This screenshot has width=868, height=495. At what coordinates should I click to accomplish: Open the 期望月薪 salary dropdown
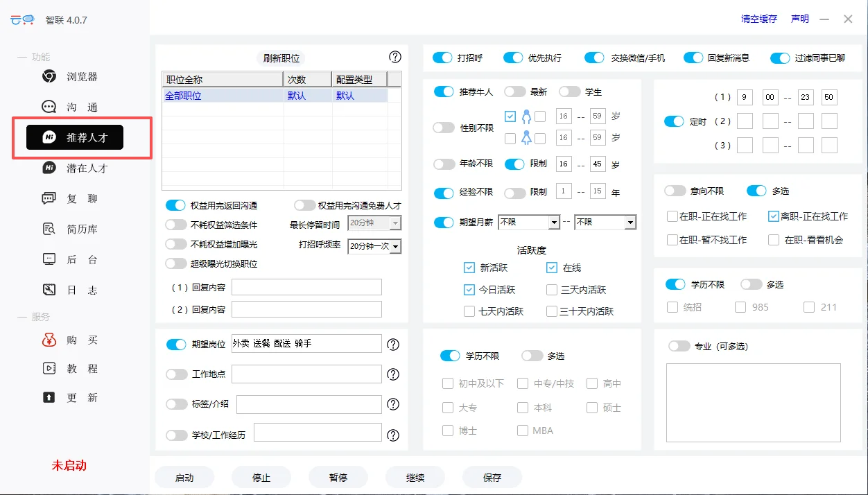tap(529, 223)
